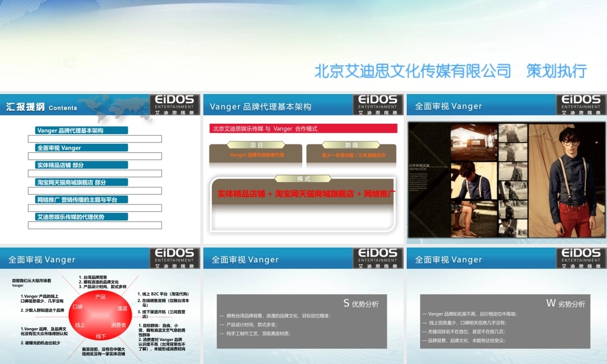The image size is (607, 364).
Task: Click the 项目 label tag
Action: (x=256, y=145)
